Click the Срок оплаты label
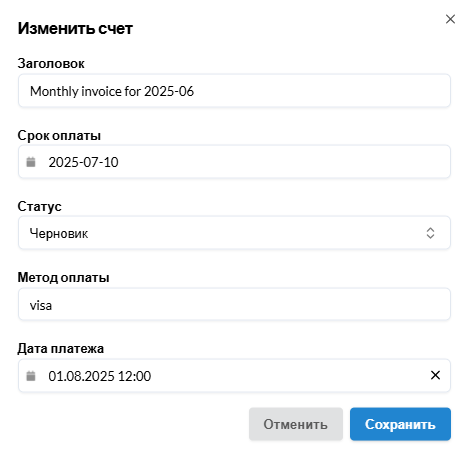 click(59, 135)
